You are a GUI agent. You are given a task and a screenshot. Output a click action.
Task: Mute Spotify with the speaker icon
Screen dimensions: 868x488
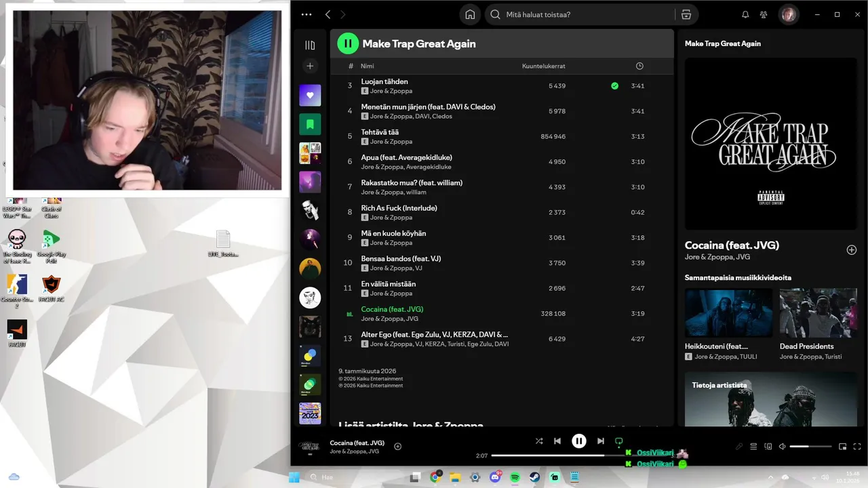pos(783,447)
